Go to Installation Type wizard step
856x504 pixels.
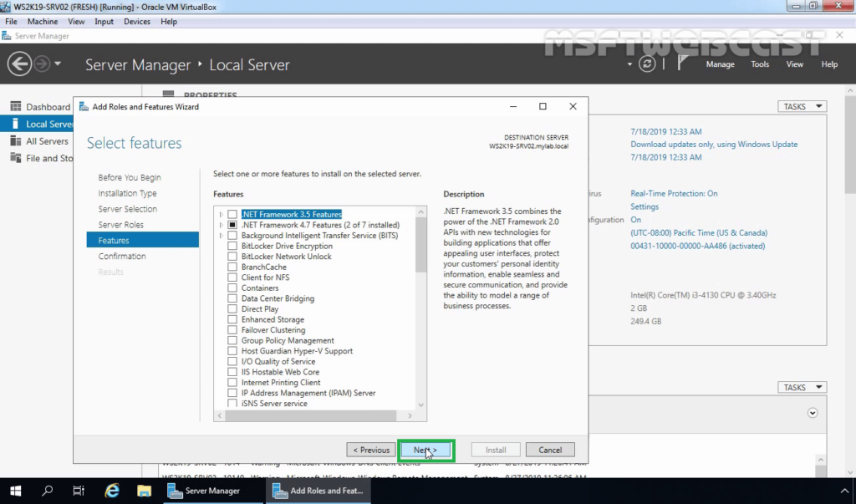click(127, 193)
